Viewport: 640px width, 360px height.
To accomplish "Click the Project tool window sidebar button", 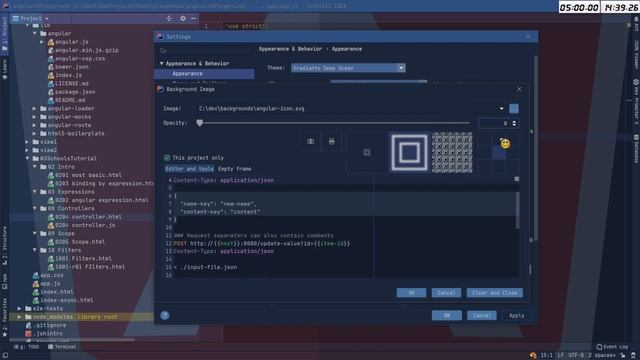I will (4, 35).
